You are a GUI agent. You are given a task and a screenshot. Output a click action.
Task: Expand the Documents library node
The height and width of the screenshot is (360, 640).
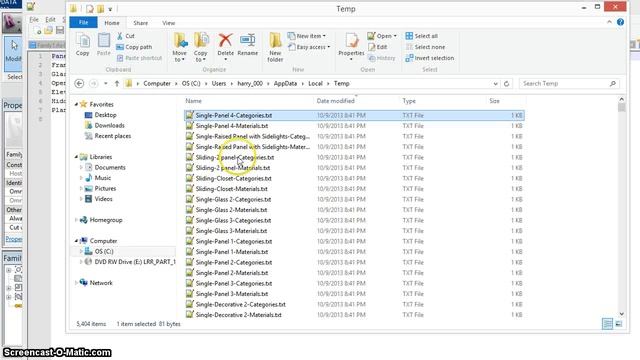pos(81,167)
